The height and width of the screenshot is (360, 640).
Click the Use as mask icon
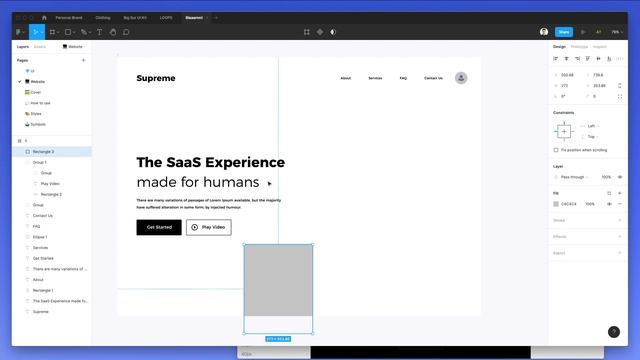[x=333, y=32]
